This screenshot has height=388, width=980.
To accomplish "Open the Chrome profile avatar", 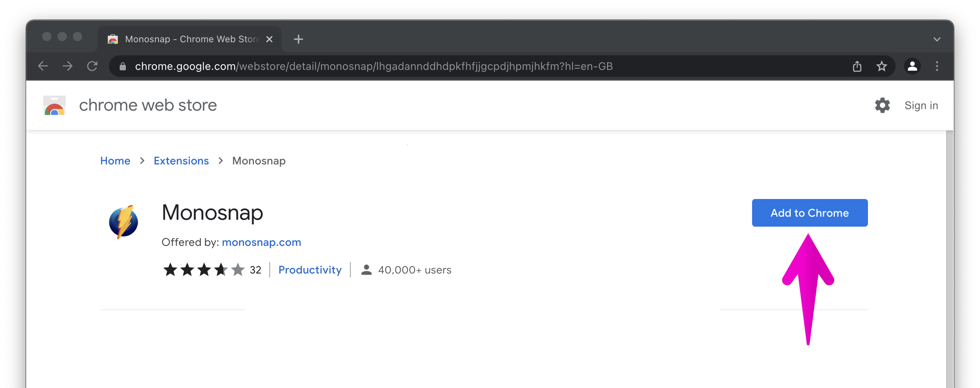I will point(912,66).
